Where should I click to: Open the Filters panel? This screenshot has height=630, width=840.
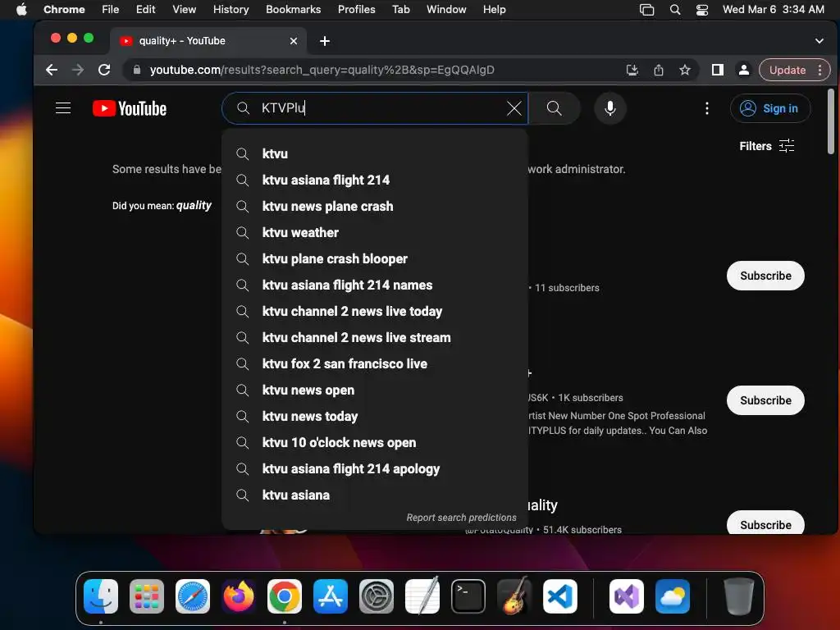pos(767,146)
